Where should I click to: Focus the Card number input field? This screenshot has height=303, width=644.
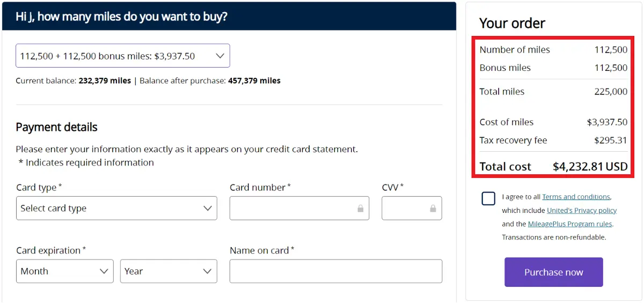click(x=299, y=208)
